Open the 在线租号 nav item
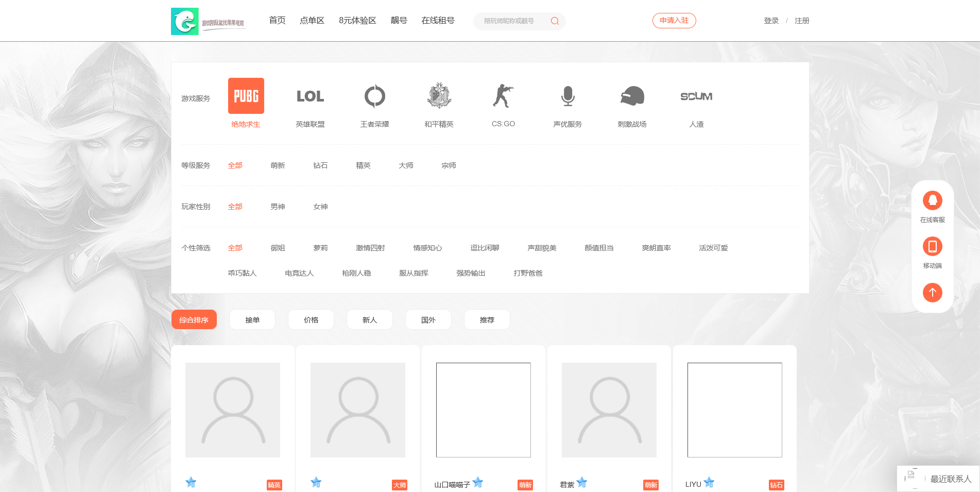Viewport: 980px width, 492px height. [x=438, y=21]
